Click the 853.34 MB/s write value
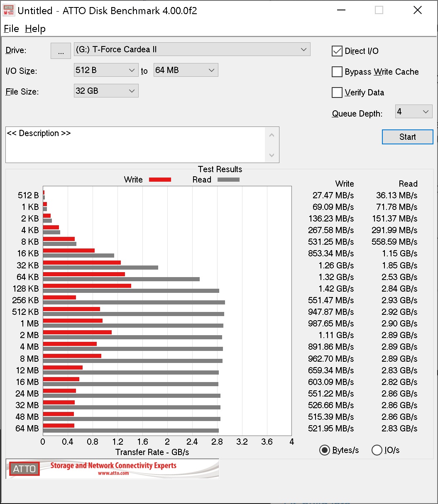This screenshot has height=504, width=438. [x=331, y=253]
